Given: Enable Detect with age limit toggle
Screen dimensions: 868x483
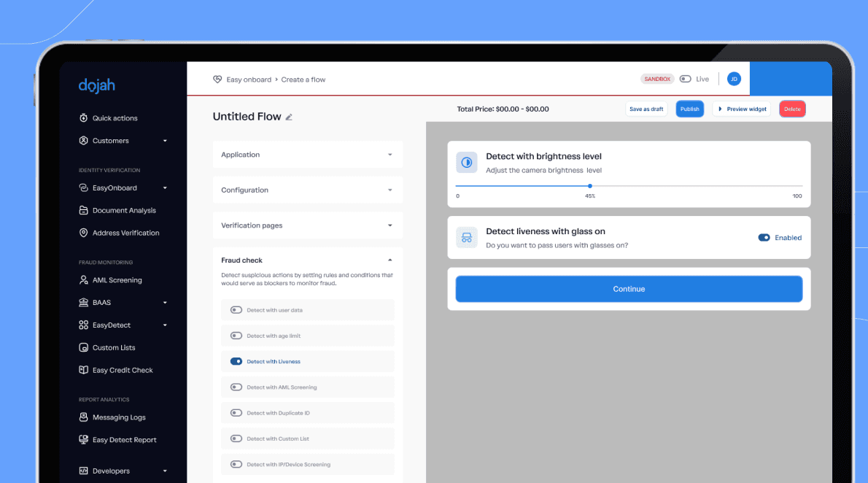Looking at the screenshot, I should pyautogui.click(x=236, y=336).
